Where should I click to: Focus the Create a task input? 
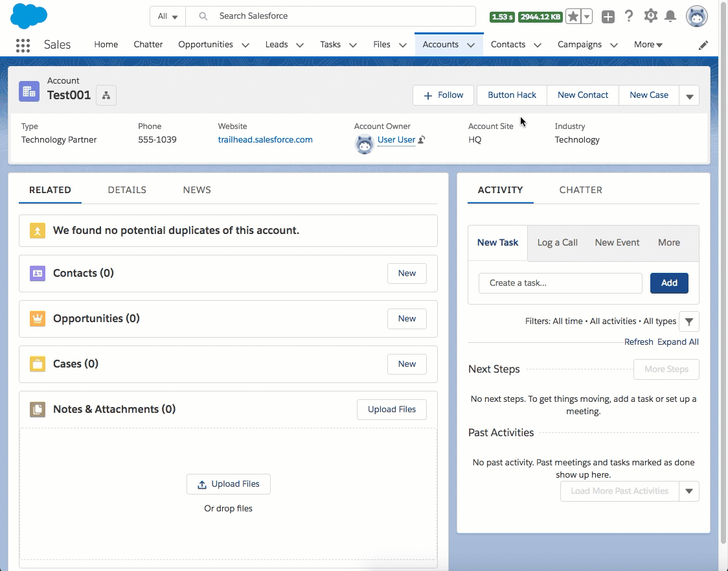click(560, 283)
